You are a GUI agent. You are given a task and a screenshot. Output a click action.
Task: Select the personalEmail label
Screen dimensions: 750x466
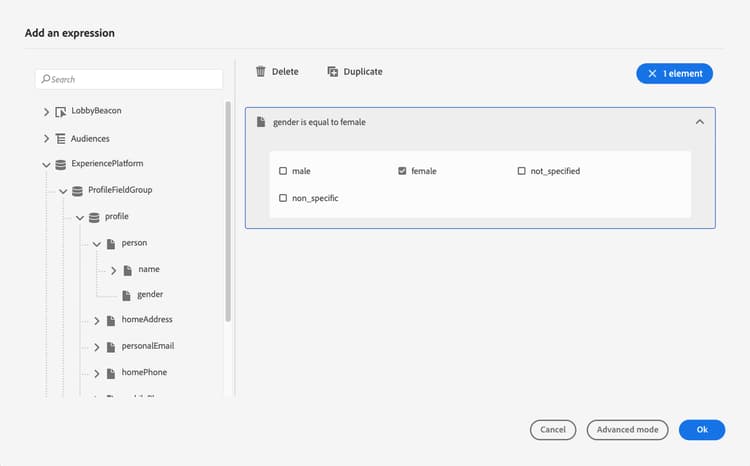click(x=148, y=346)
